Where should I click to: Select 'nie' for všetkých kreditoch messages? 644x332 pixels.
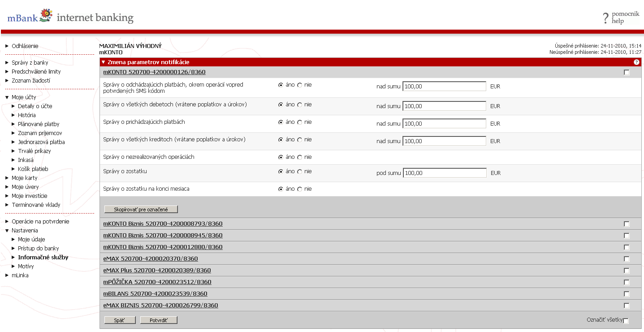click(x=299, y=140)
